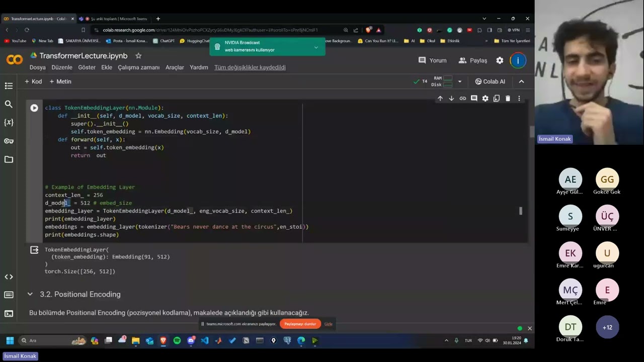Open runtime connection dropdown arrow
Image resolution: width=644 pixels, height=362 pixels.
[459, 81]
